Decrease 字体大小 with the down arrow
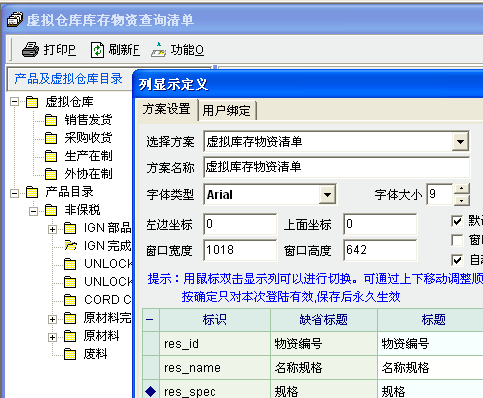 tap(462, 200)
